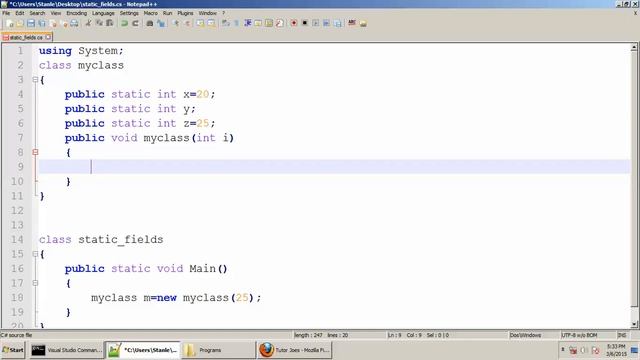Collapse Main method fold at line 17
The width and height of the screenshot is (640, 360).
pyautogui.click(x=35, y=283)
